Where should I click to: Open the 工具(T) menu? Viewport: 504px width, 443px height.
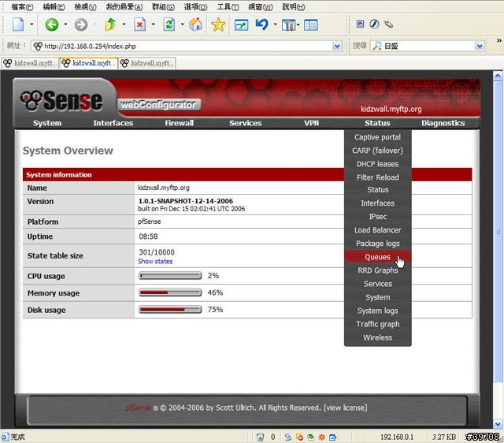point(228,7)
